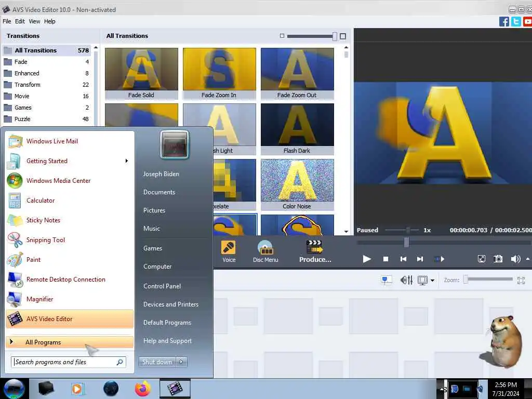Image resolution: width=532 pixels, height=399 pixels.
Task: Open AVS Video Editor in Start menu
Action: (x=70, y=319)
